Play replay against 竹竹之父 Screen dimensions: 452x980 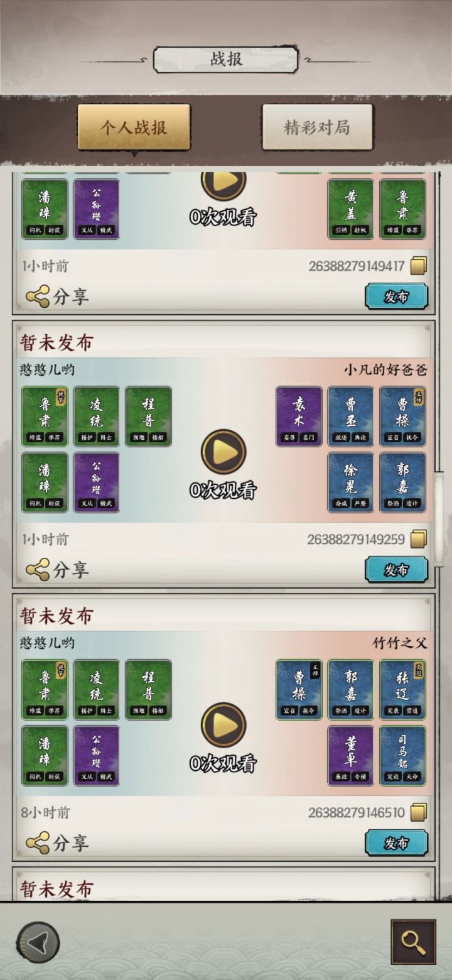tap(223, 725)
